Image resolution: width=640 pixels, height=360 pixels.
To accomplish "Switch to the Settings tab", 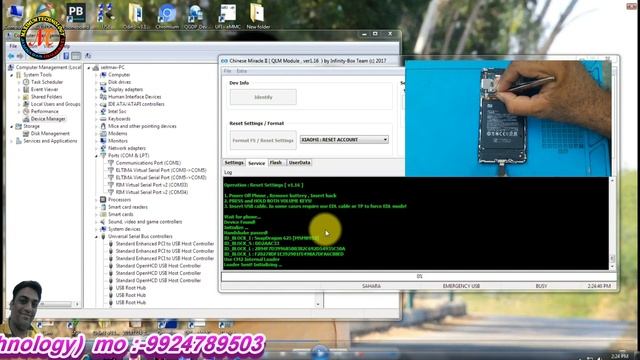I will [234, 162].
